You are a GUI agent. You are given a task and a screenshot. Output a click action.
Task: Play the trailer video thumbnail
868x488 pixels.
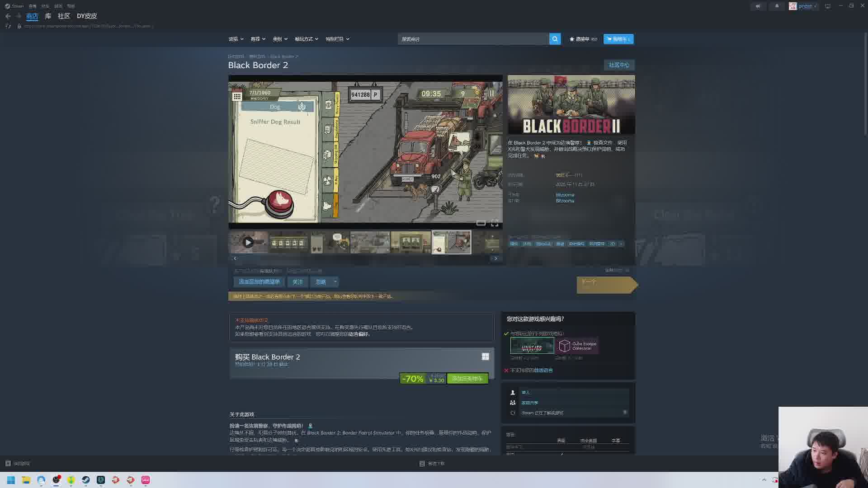248,243
